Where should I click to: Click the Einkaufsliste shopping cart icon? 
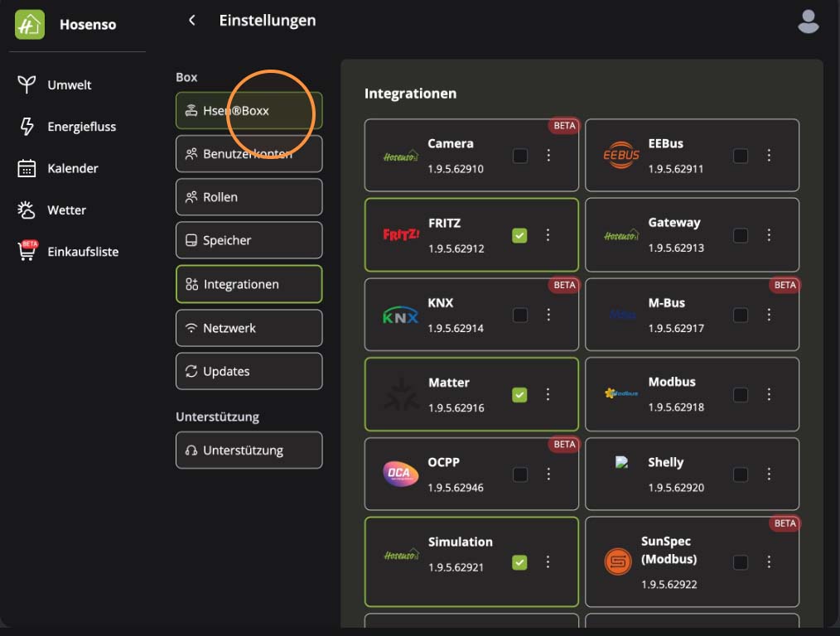(27, 251)
